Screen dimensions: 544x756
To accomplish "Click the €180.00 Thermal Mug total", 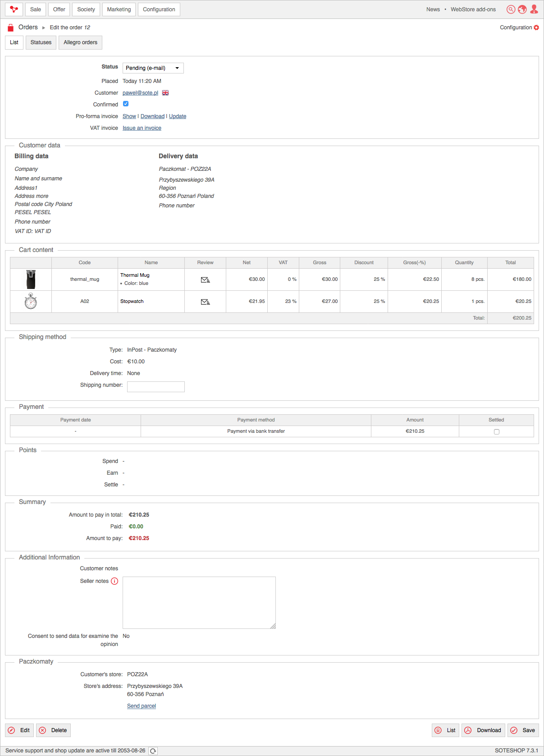I will tap(522, 279).
